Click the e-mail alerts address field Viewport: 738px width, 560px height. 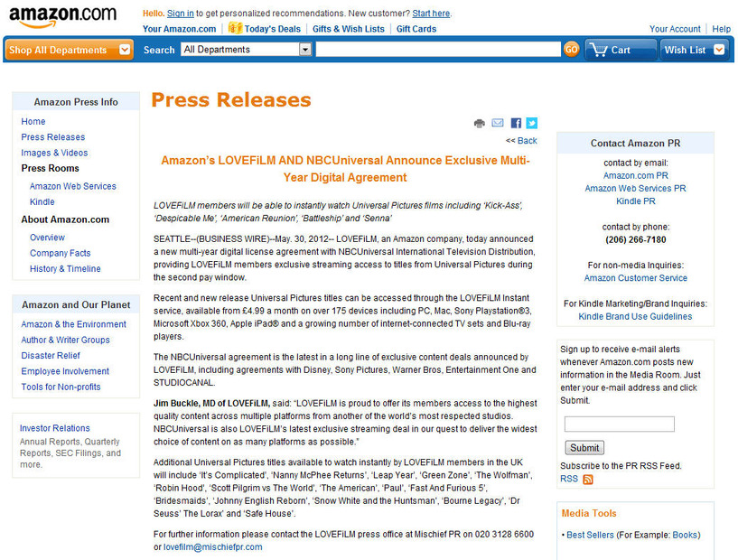[x=620, y=424]
